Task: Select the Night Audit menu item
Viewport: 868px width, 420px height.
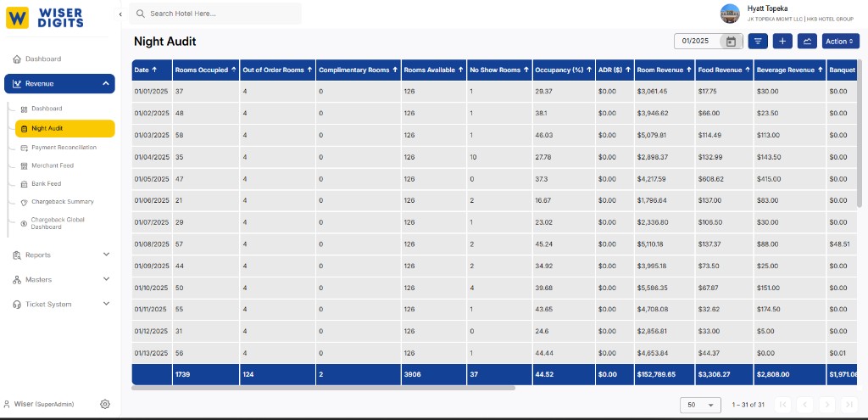Action: click(64, 129)
